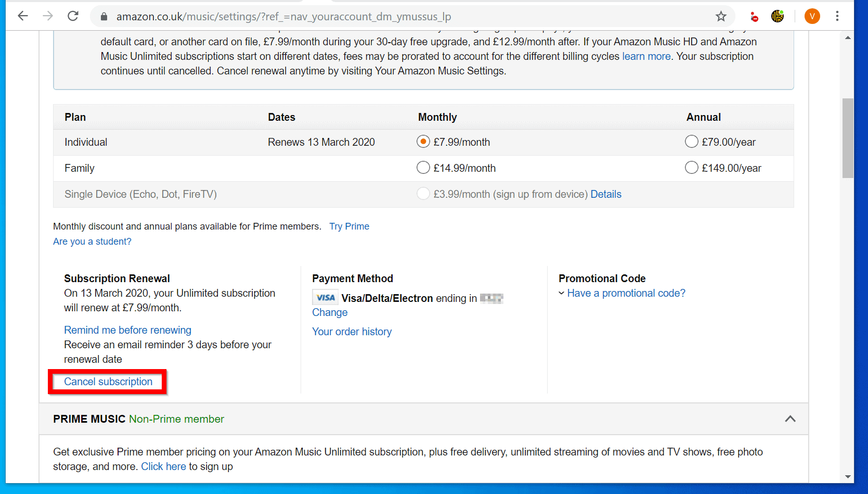Reload the Amazon Music settings page

[x=73, y=16]
